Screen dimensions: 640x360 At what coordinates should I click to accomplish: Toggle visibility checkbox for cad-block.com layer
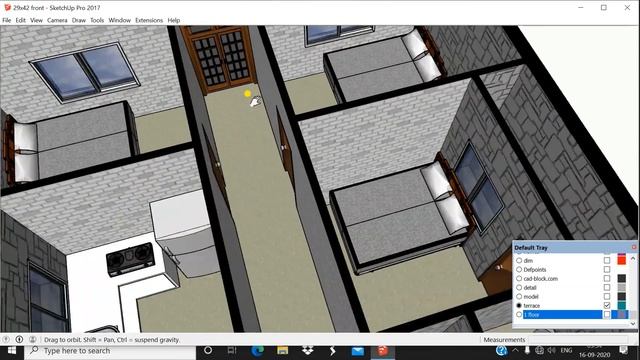[x=607, y=278]
